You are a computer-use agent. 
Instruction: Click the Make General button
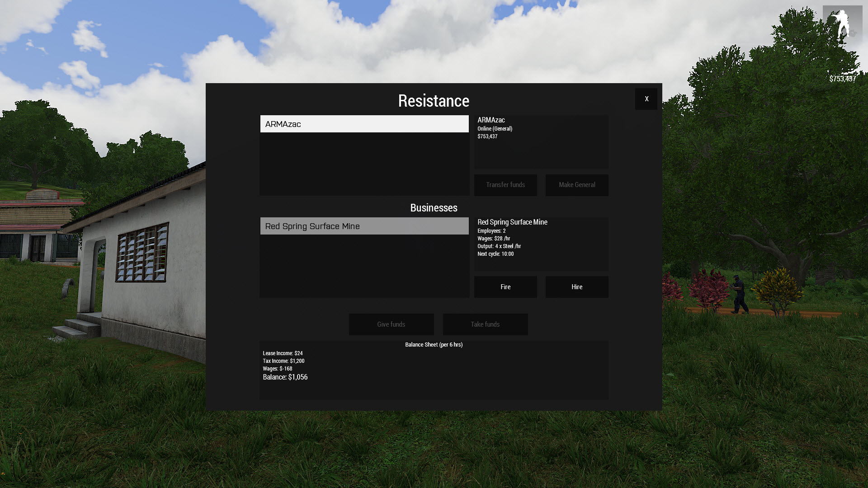click(576, 185)
